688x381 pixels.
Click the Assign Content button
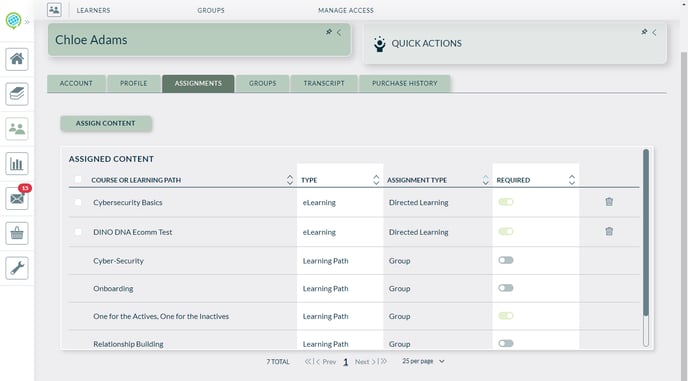click(106, 123)
